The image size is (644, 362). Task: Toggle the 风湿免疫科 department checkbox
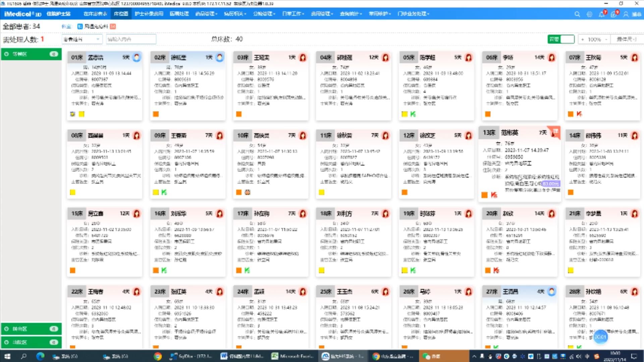[x=80, y=26]
